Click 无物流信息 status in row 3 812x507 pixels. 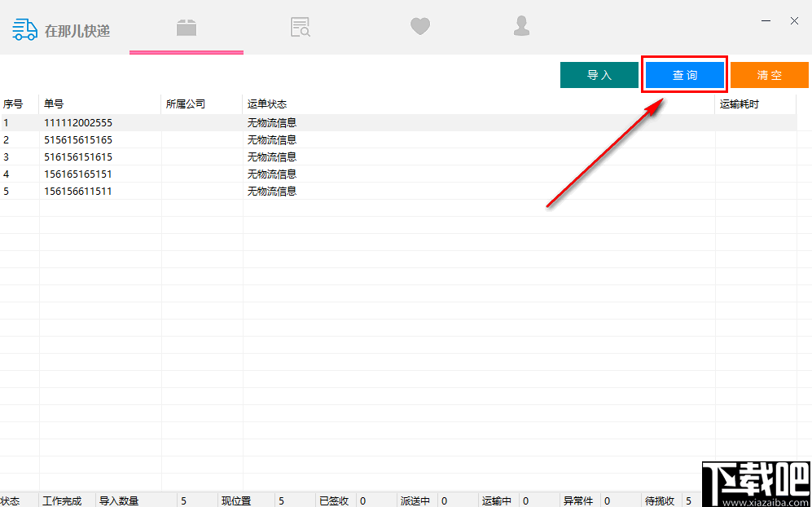272,157
